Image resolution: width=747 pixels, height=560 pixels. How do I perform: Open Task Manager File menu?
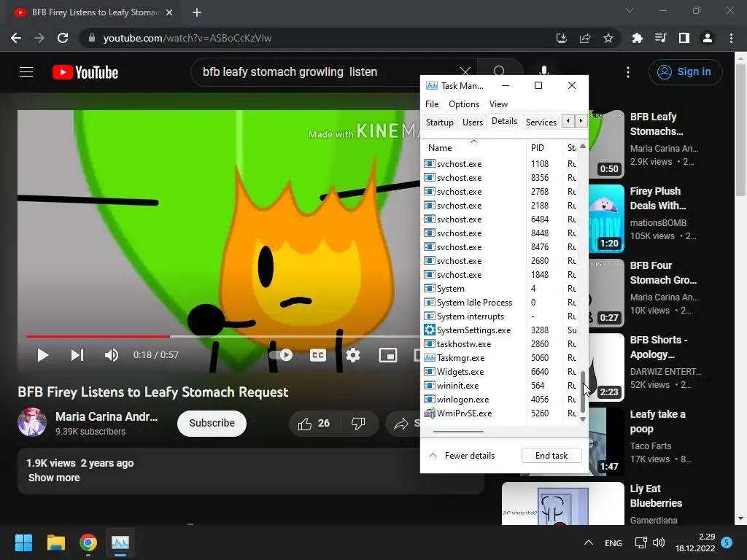tap(432, 104)
